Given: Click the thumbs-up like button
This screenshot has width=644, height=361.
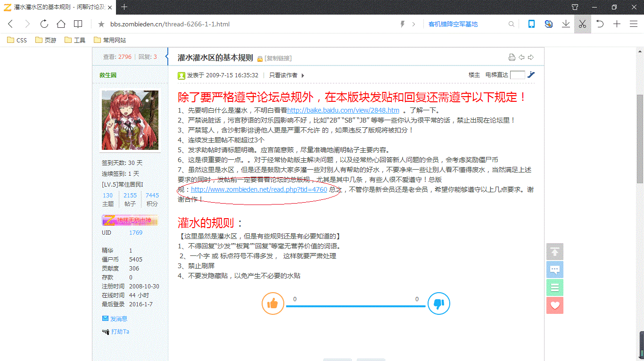Looking at the screenshot, I should (272, 304).
